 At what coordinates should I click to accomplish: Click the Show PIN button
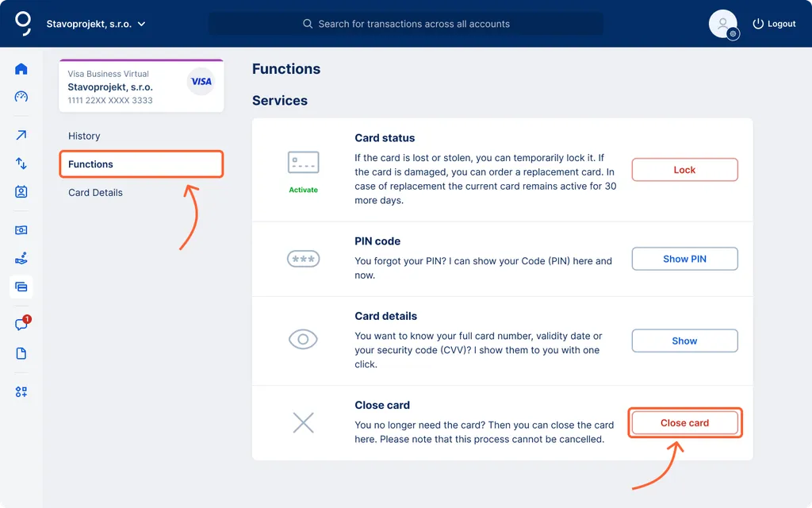pos(684,259)
